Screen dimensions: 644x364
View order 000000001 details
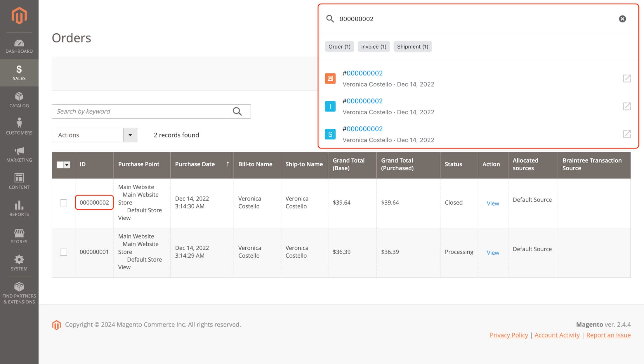tap(492, 252)
